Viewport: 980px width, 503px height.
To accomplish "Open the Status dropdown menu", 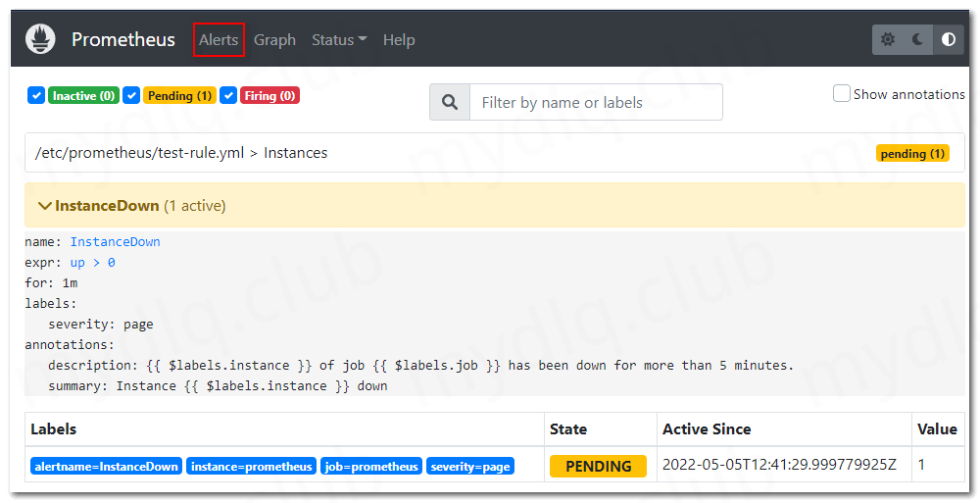I will (x=339, y=40).
